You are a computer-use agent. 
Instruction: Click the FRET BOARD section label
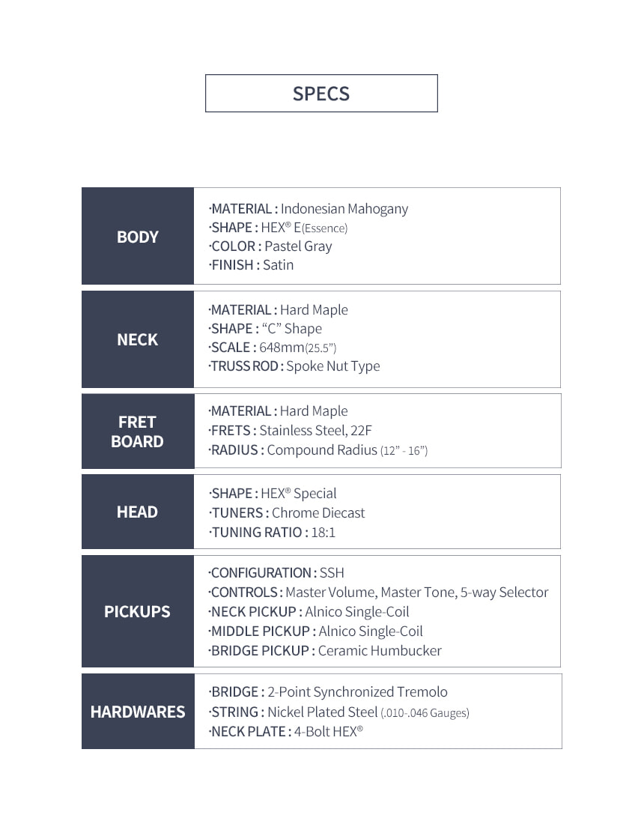click(138, 431)
